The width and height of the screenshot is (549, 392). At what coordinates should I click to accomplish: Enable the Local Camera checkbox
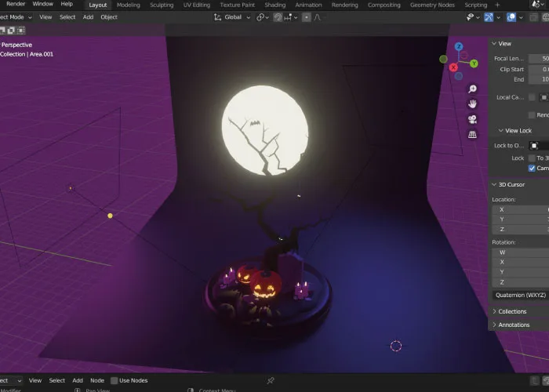click(532, 97)
